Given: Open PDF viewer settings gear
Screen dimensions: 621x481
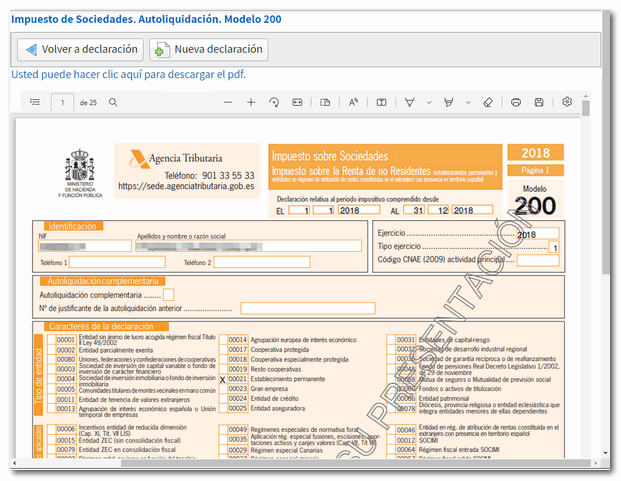Looking at the screenshot, I should (567, 102).
